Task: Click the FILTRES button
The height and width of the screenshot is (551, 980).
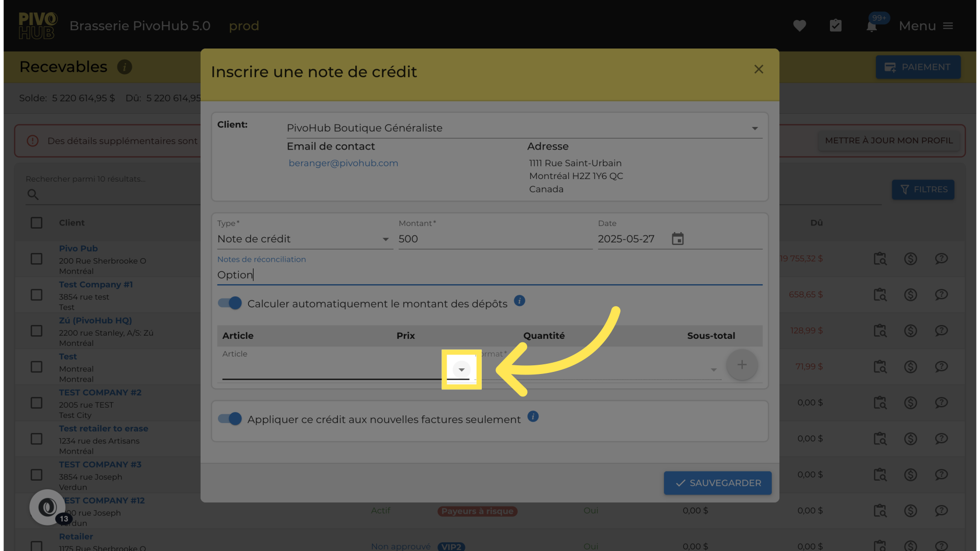Action: (923, 190)
